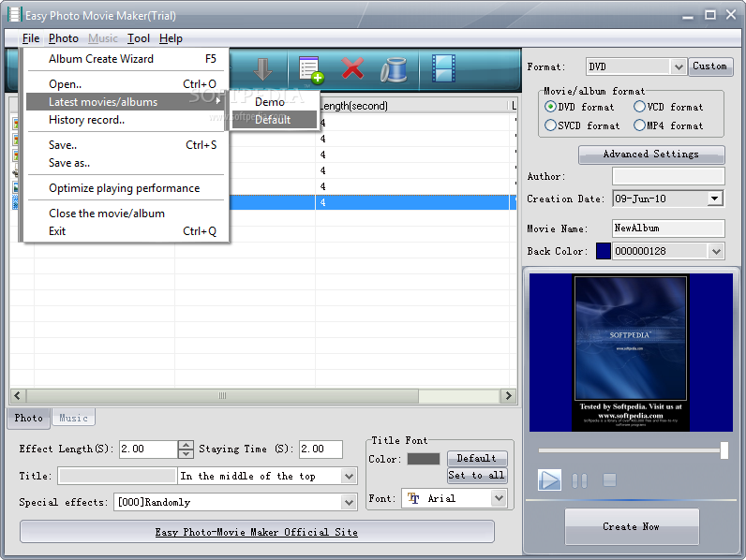Click the Set to all button
The height and width of the screenshot is (560, 746).
(x=477, y=475)
